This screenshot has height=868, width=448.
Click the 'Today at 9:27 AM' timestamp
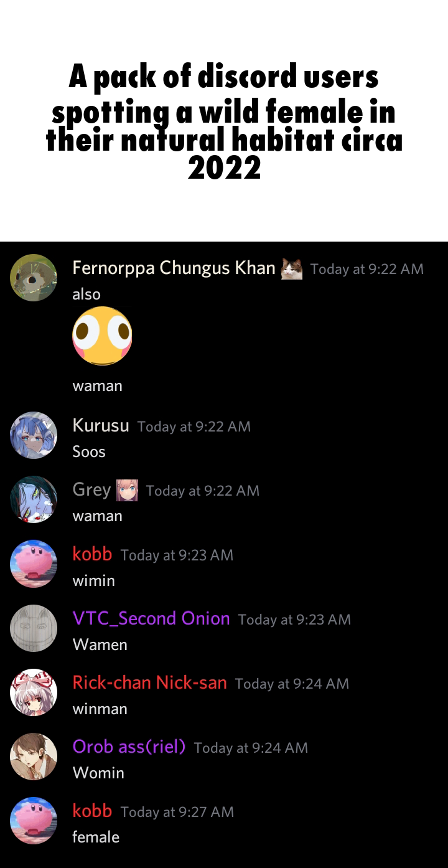177,812
